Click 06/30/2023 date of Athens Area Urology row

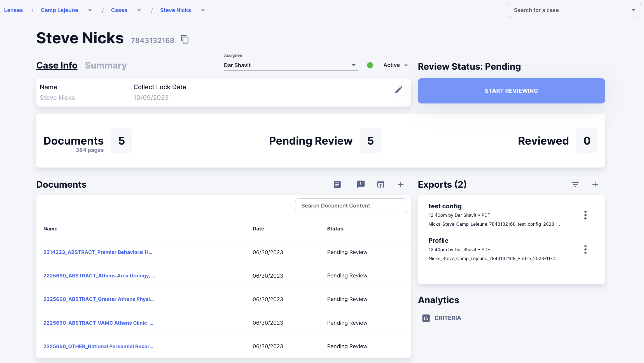click(x=268, y=276)
